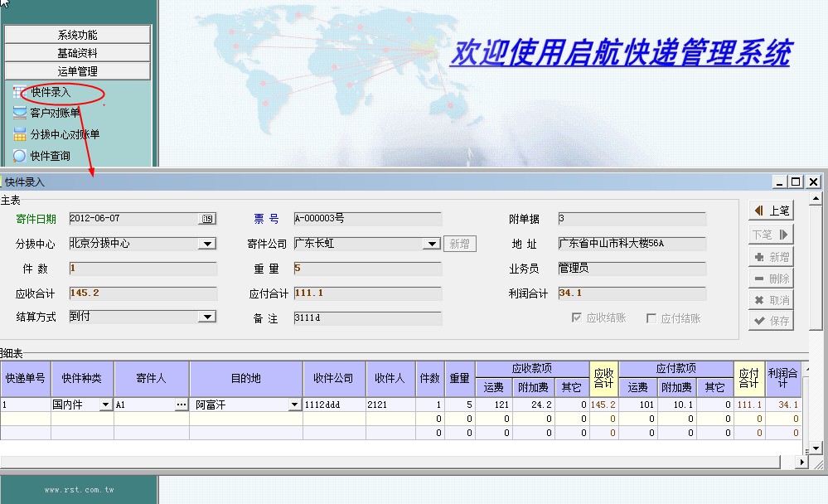The image size is (828, 504).
Task: Open the 基础资料 menu section
Action: click(78, 53)
